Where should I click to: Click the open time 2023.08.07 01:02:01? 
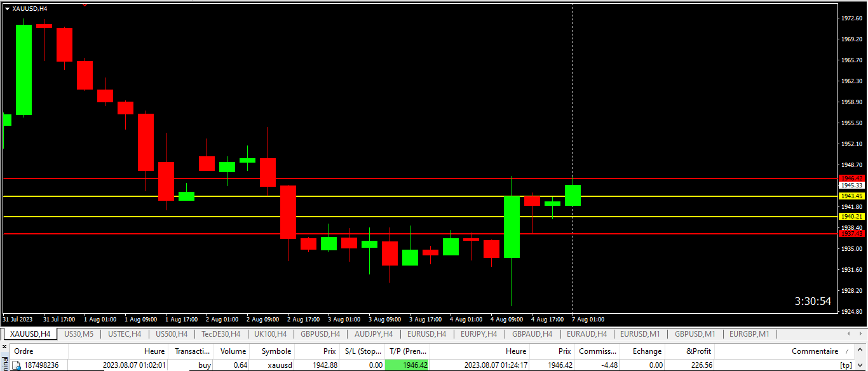pos(134,365)
